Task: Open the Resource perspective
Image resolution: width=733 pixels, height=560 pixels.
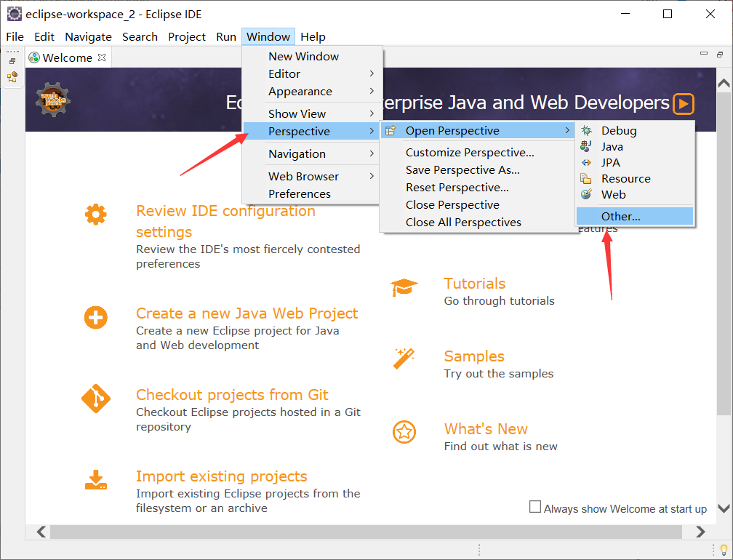Action: point(635,179)
